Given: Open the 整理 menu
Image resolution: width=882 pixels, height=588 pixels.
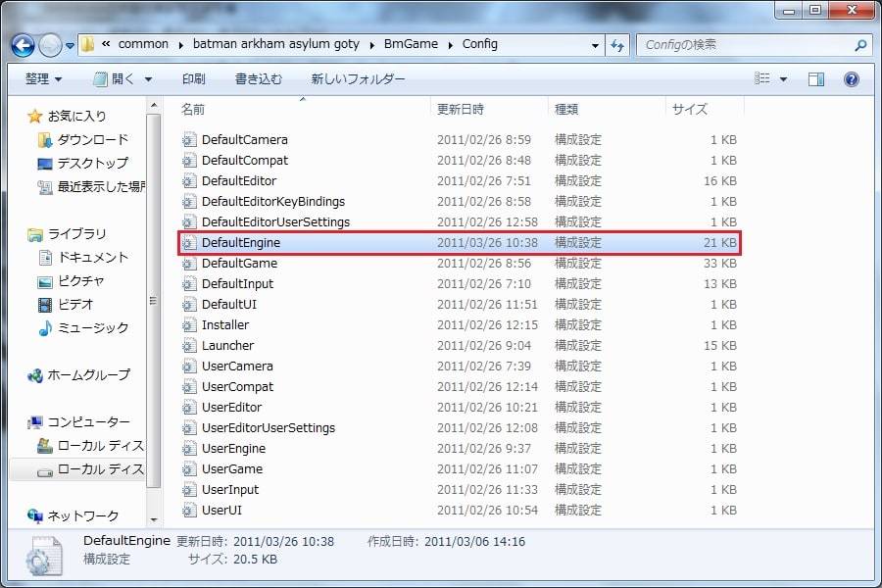Looking at the screenshot, I should click(x=43, y=78).
